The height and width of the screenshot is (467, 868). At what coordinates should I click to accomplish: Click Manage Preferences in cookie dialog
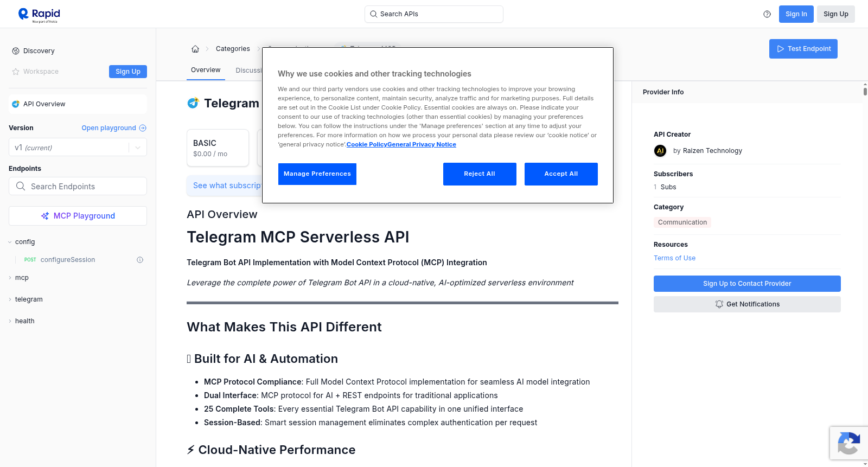(x=317, y=174)
